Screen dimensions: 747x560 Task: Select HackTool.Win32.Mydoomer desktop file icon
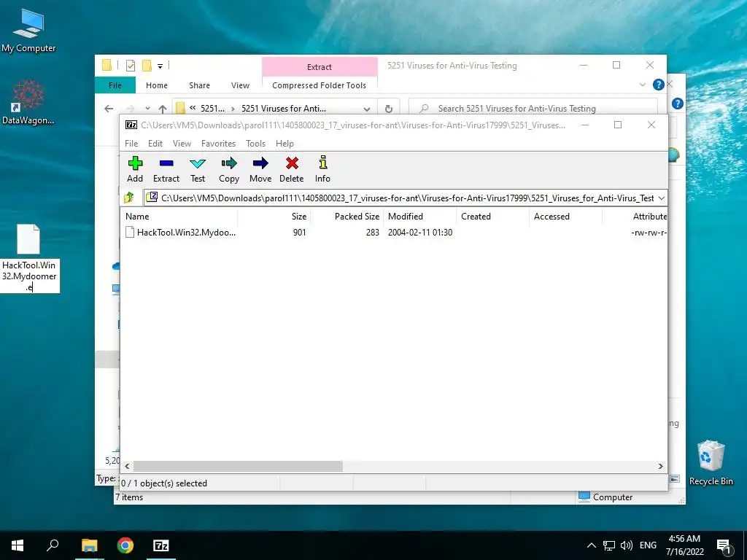[x=28, y=238]
